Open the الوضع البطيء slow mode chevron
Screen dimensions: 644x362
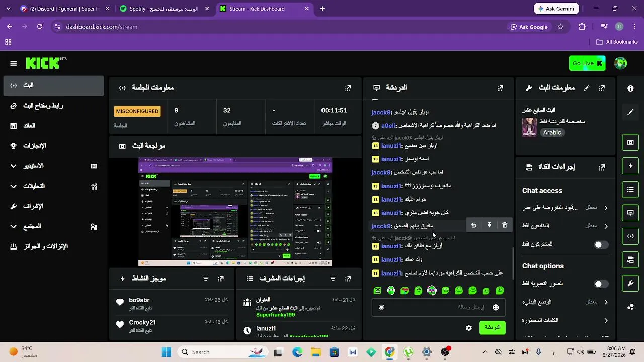coord(606,302)
